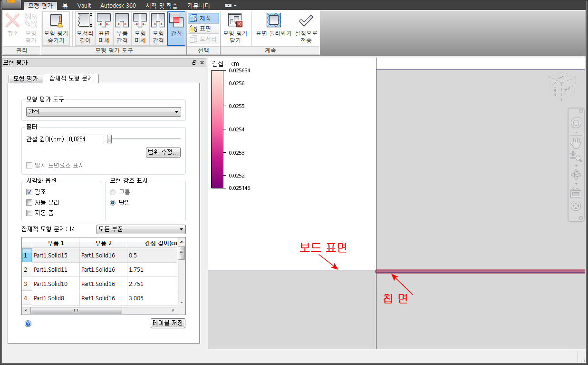Select the 부품 간격 tool

[122, 29]
